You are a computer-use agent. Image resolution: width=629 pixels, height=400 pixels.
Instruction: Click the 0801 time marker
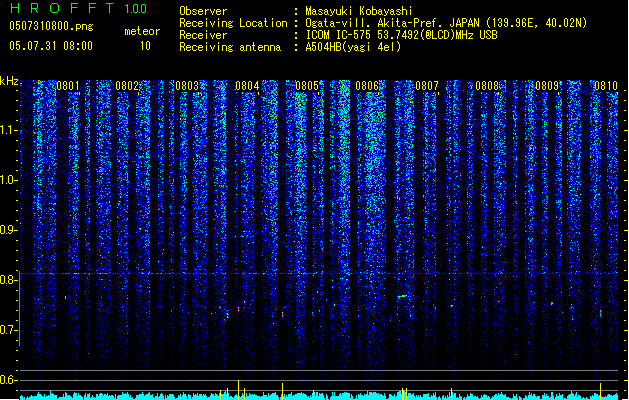[68, 86]
